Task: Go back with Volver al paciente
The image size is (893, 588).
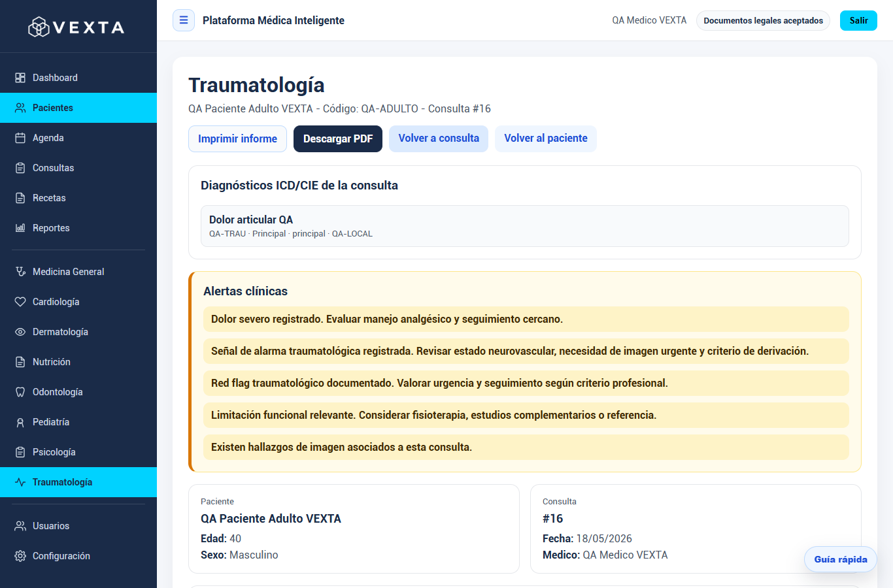Action: (546, 139)
